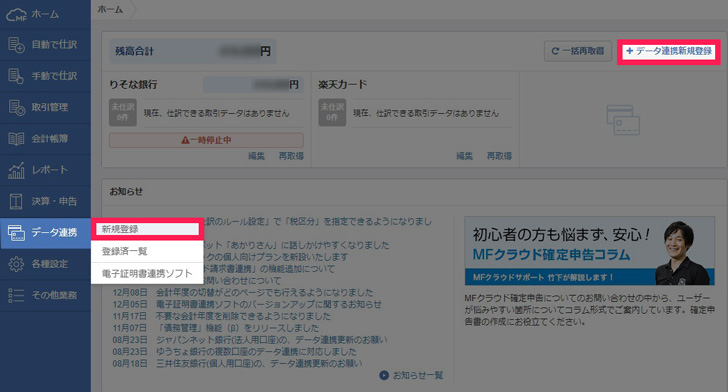728x392 pixels.
Task: Select 登録済一覧 in the submenu
Action: pos(147,251)
